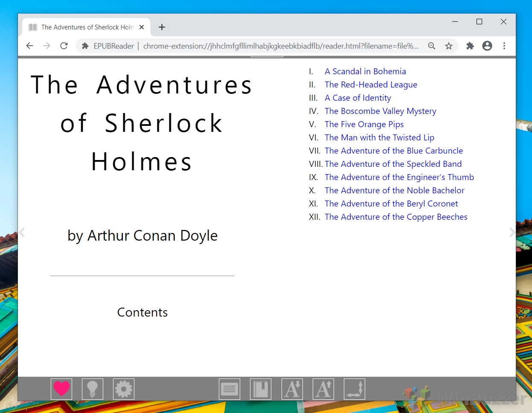Open The Man with the Twisted Lip
The height and width of the screenshot is (413, 532).
(x=379, y=137)
